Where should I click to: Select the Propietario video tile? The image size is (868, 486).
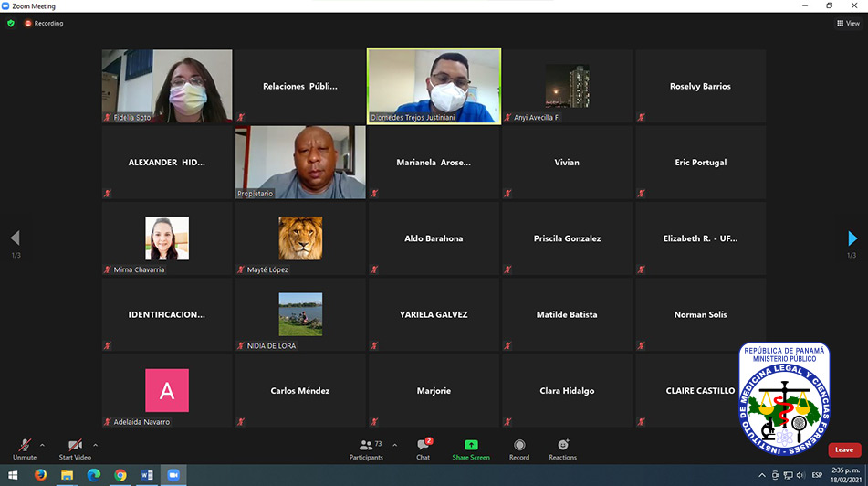(300, 163)
